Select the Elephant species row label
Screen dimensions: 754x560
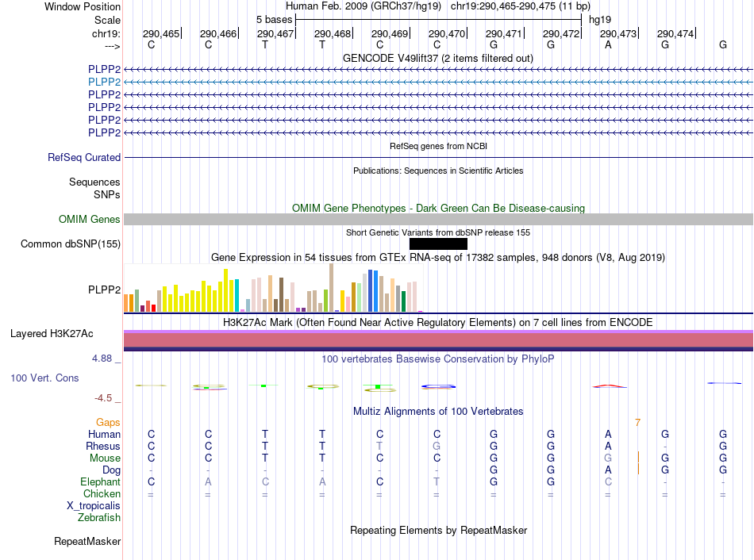tap(101, 481)
